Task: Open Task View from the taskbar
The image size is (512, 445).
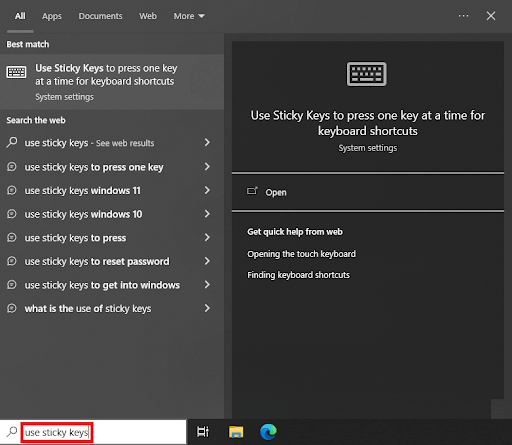Action: pos(203,432)
